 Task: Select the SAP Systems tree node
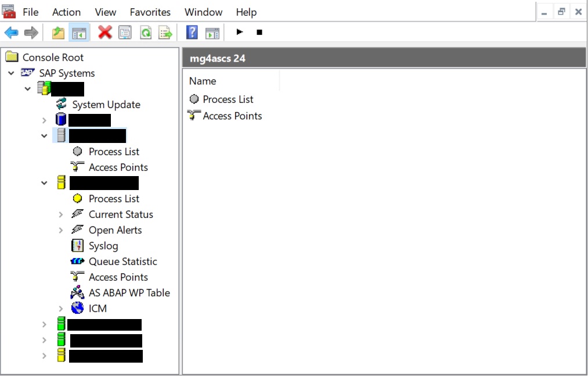[67, 73]
